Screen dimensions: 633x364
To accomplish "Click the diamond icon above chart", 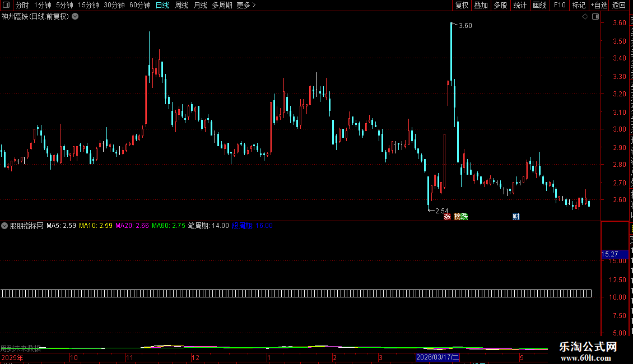I will coord(585,17).
